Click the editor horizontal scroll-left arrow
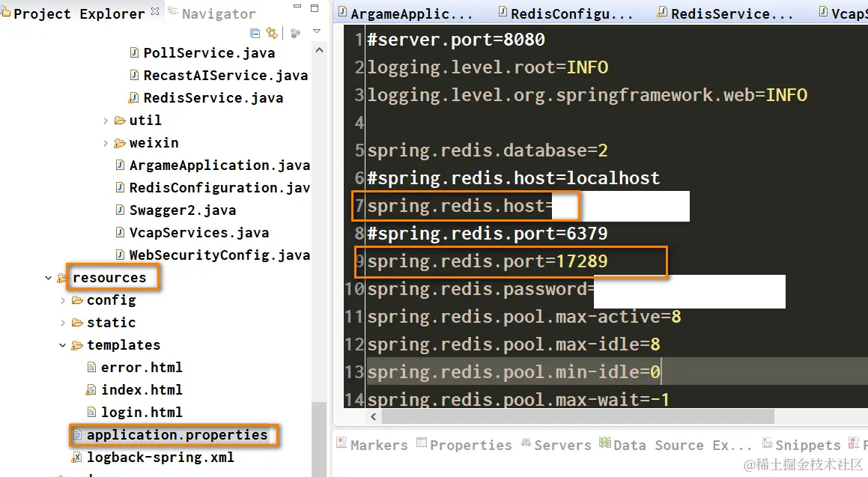Screen dimensions: 868x477 [373, 416]
